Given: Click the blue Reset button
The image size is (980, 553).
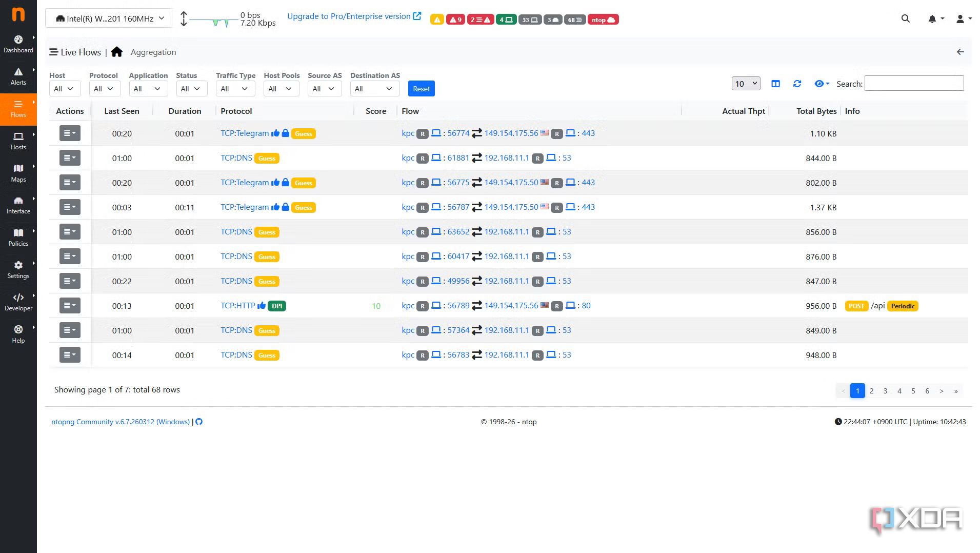Looking at the screenshot, I should click(x=422, y=89).
